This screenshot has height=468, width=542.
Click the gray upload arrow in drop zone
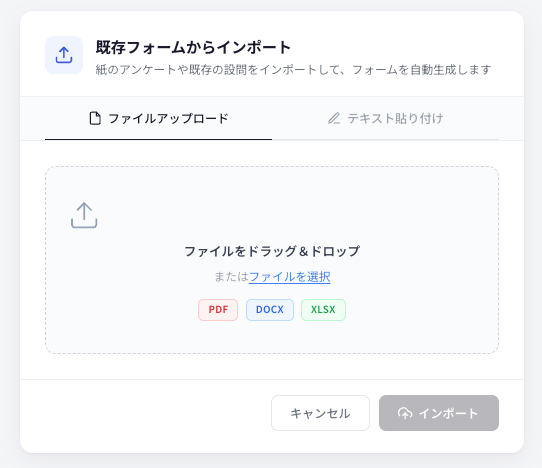click(84, 215)
